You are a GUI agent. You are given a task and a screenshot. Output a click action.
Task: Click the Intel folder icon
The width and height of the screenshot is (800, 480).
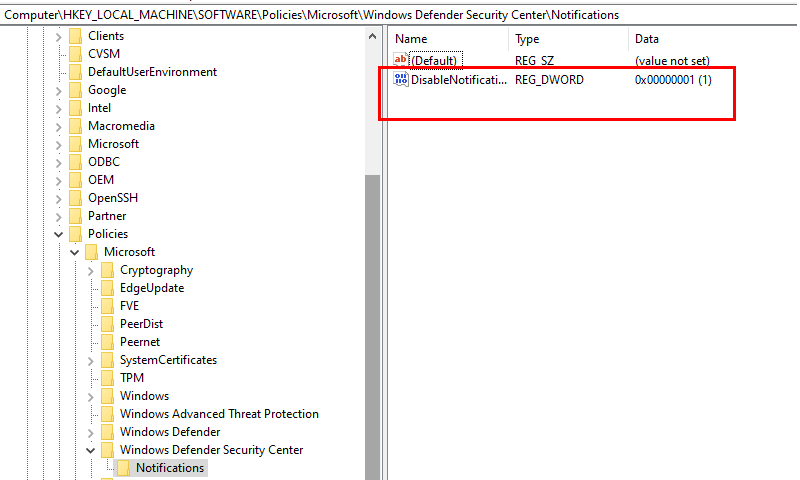[x=75, y=108]
